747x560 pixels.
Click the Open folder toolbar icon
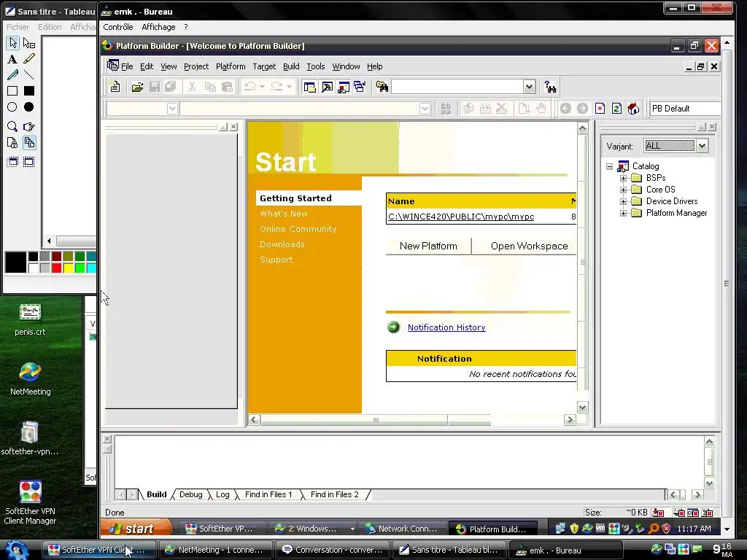137,87
